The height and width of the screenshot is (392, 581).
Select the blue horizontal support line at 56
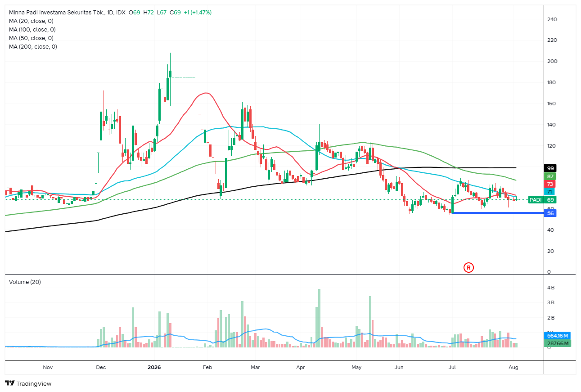(x=499, y=213)
